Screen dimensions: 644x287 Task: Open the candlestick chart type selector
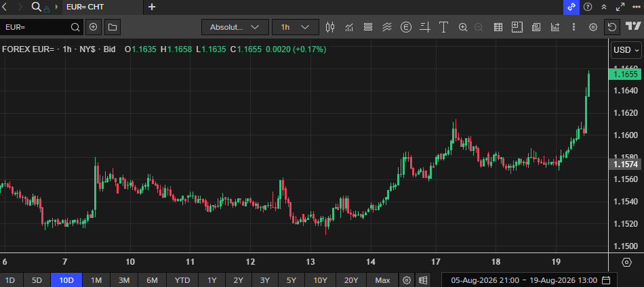(x=330, y=27)
